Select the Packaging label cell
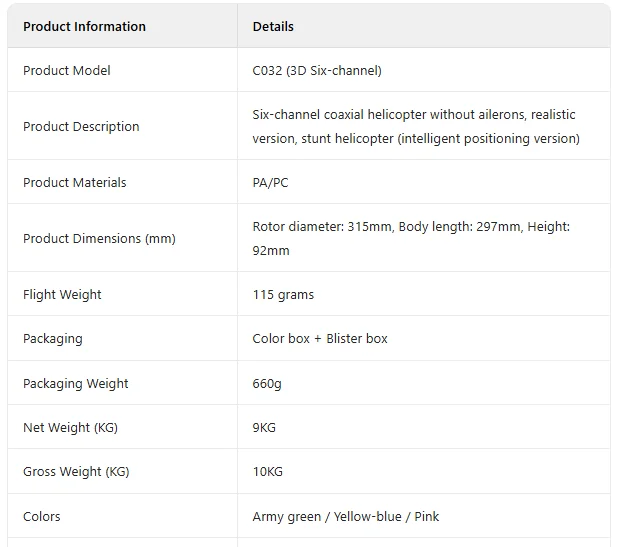 click(x=53, y=339)
